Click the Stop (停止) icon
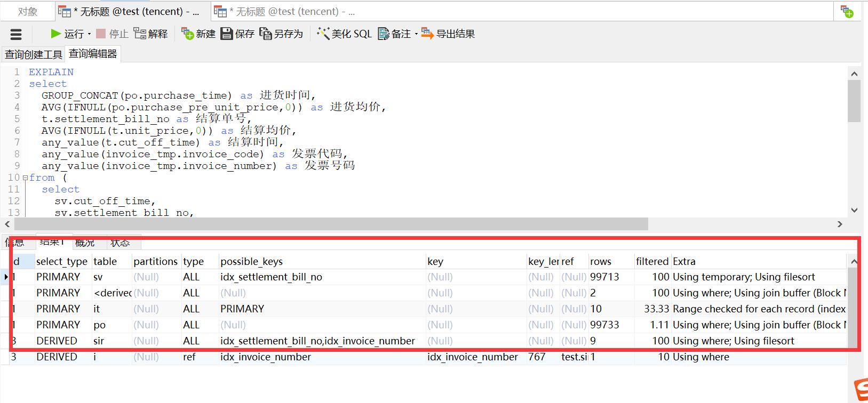 [x=101, y=34]
